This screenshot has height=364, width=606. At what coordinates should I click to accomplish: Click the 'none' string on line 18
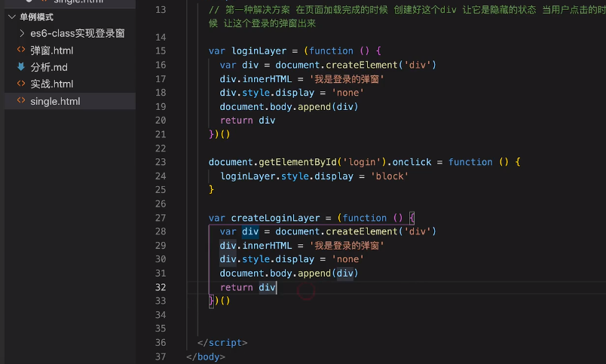pyautogui.click(x=347, y=93)
